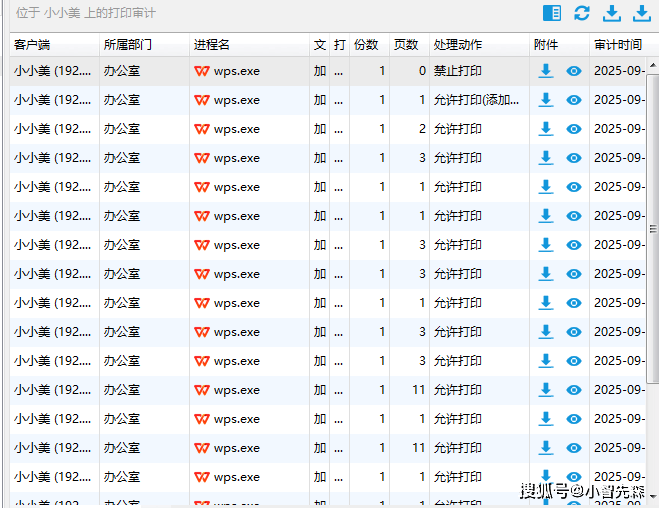Sort by 审计时间 column header
Viewport: 659px width, 508px height.
pos(618,45)
